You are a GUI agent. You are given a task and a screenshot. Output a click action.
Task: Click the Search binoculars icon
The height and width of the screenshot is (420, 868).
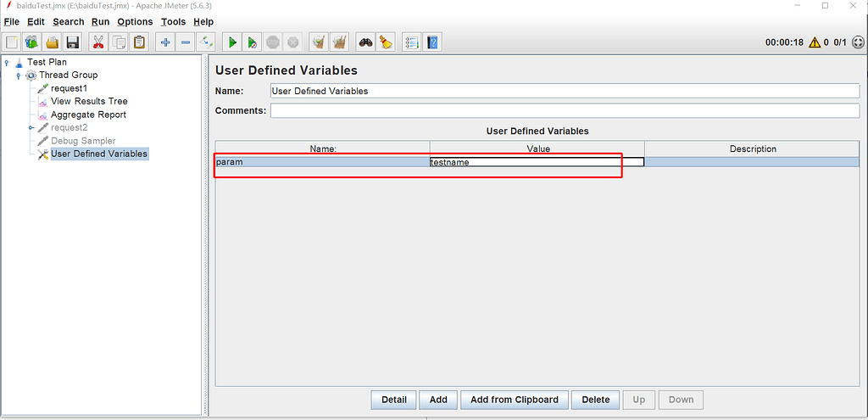tap(365, 42)
